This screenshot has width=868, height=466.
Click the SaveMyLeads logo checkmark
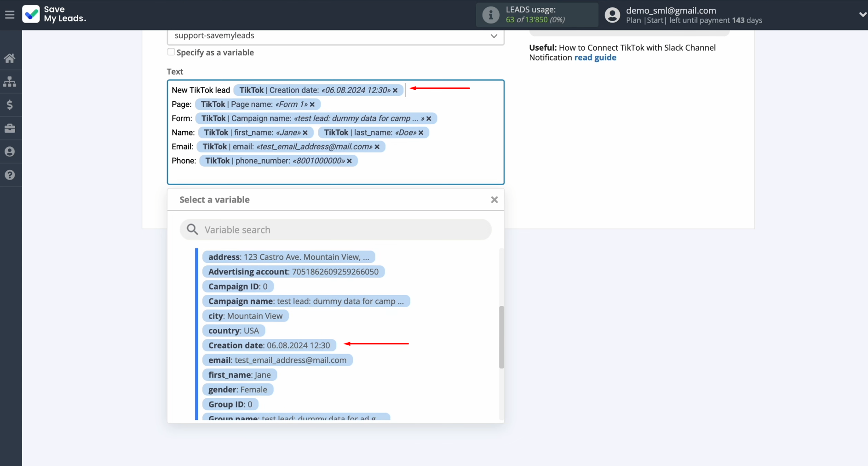[x=31, y=14]
